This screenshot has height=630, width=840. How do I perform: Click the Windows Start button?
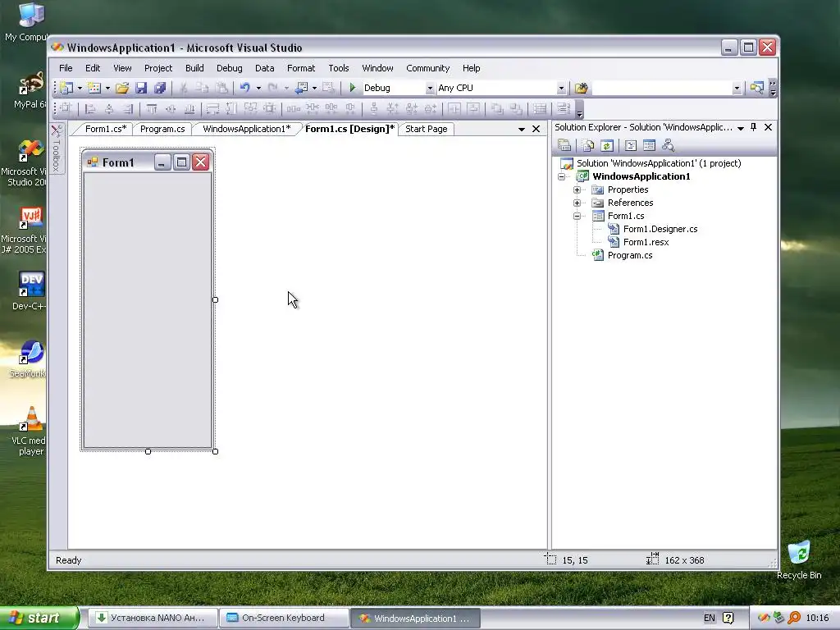[39, 618]
